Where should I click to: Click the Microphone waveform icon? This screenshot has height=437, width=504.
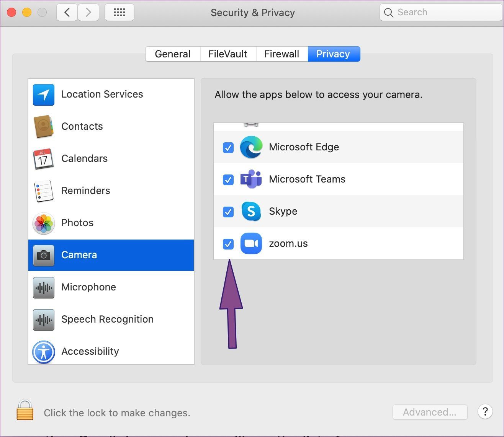pos(43,287)
